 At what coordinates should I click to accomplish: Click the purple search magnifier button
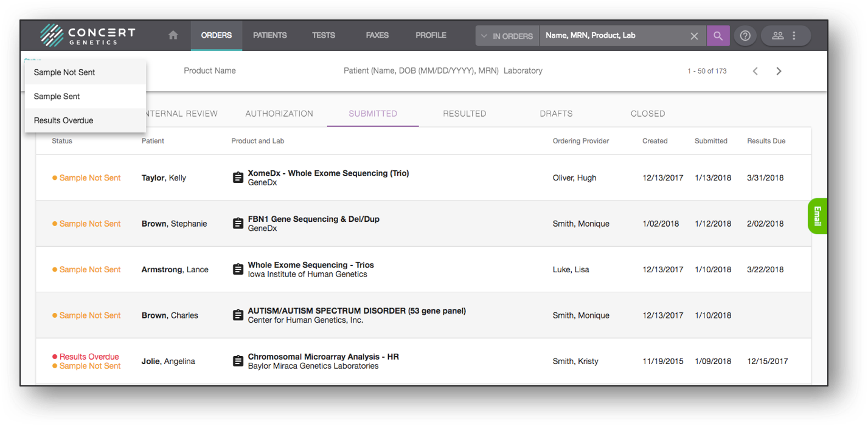(718, 36)
